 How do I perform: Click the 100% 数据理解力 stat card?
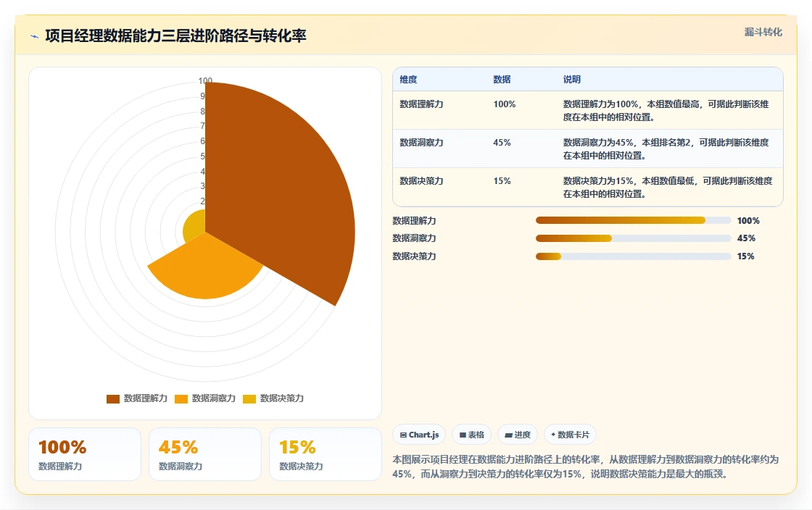pos(85,454)
